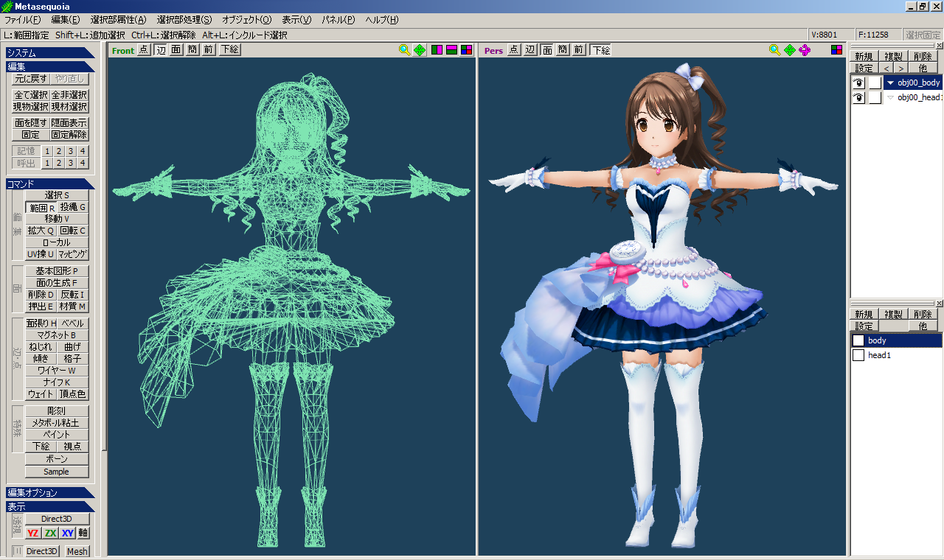Click the zoom magnifier icon in Front view

404,50
